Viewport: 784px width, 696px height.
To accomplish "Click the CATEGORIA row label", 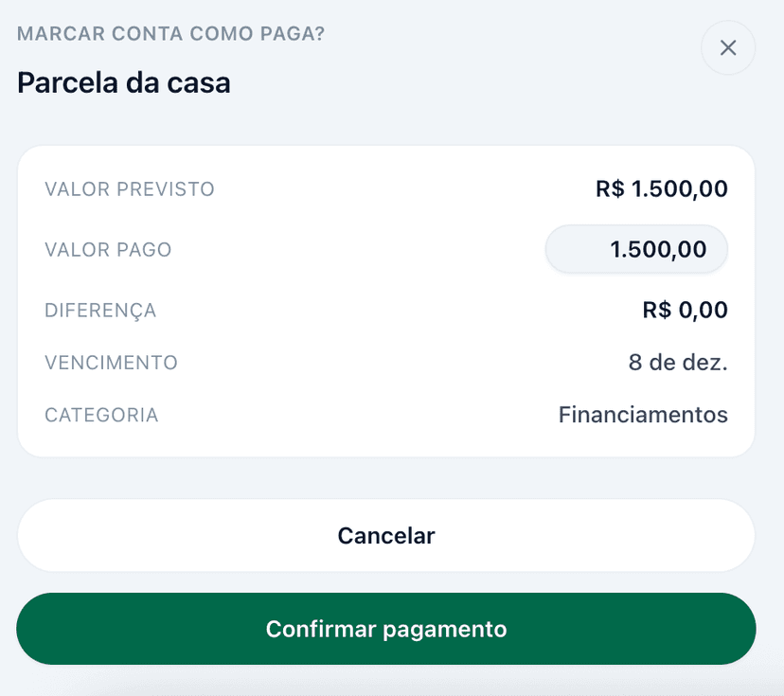I will click(x=100, y=415).
